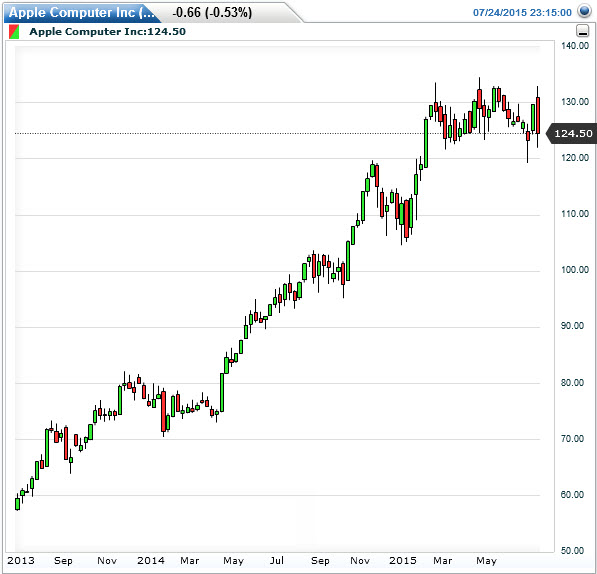This screenshot has height=574, width=597.
Task: Click the red-green Apple Computer Inc legend swatch
Action: [14, 32]
